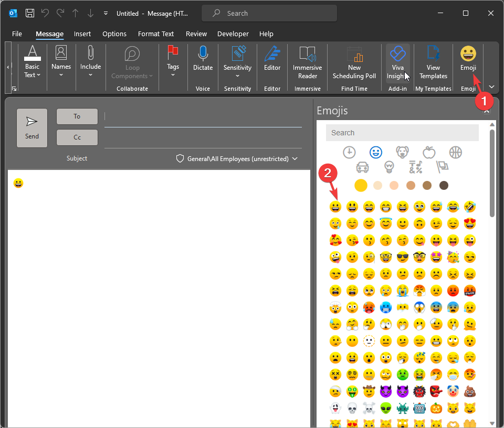Expand the Basic Text dropdown

pos(32,62)
